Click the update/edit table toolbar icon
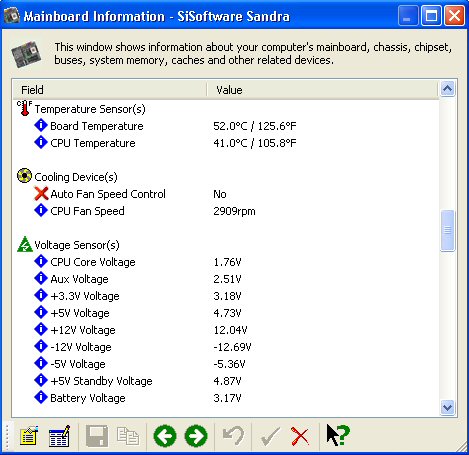 [59, 436]
